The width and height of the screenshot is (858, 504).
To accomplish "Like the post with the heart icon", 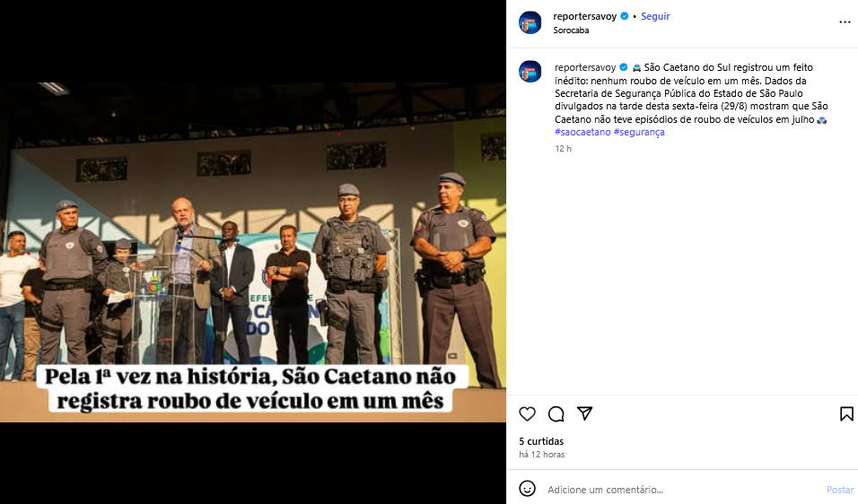I will pyautogui.click(x=527, y=413).
